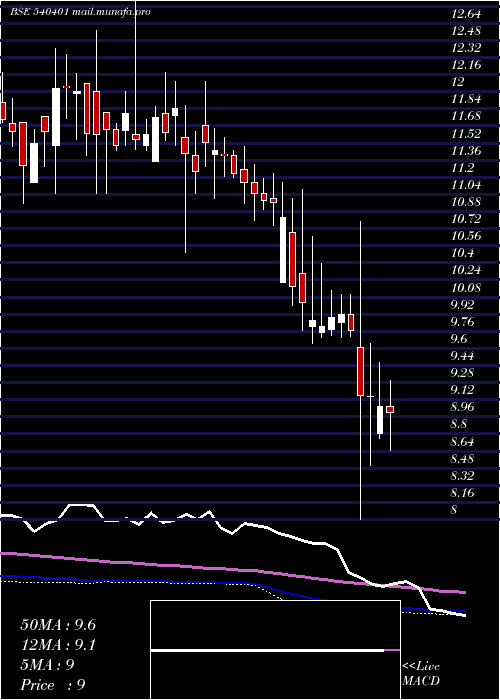This screenshot has width=500, height=700.
Task: Click the 12.16 price axis label
Action: point(466,65)
